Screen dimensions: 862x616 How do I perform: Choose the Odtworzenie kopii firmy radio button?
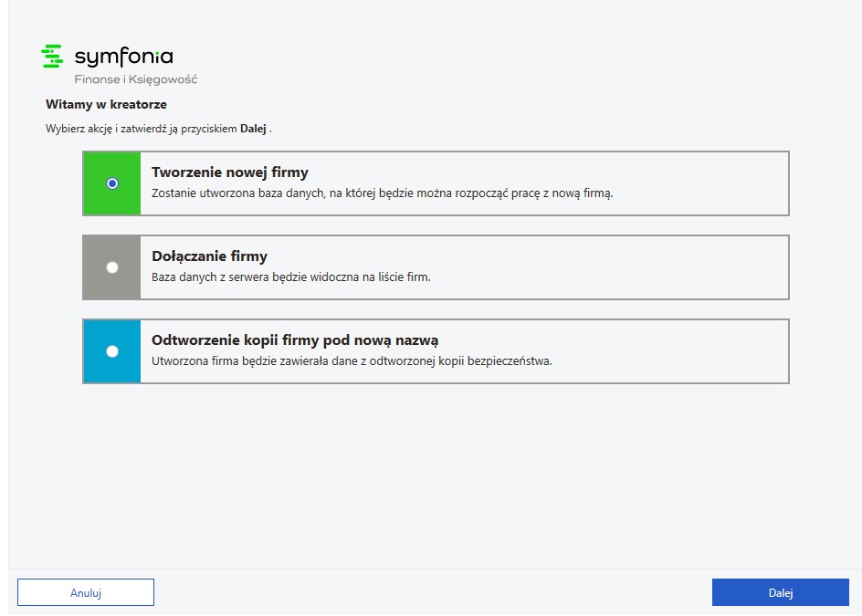[x=112, y=351]
